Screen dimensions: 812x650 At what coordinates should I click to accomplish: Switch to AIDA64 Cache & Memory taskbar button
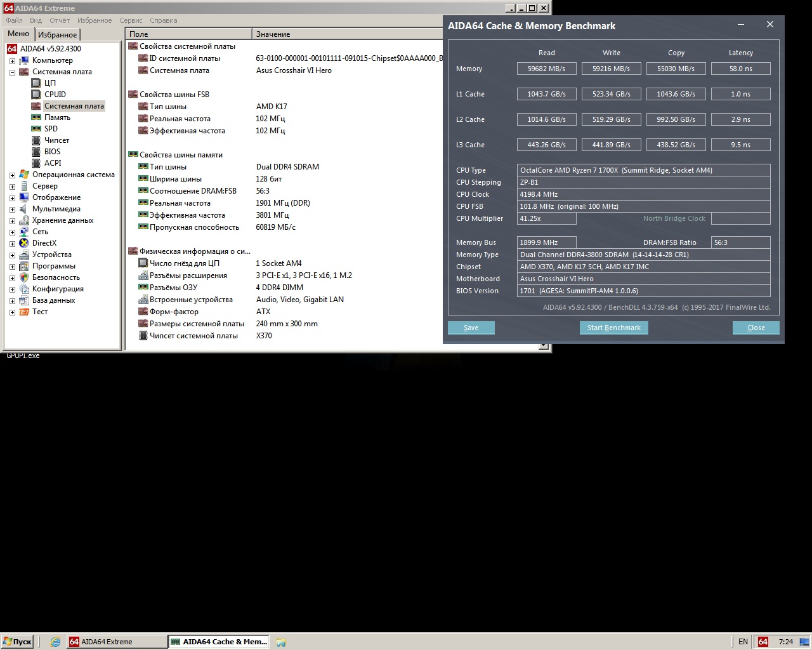(x=219, y=642)
